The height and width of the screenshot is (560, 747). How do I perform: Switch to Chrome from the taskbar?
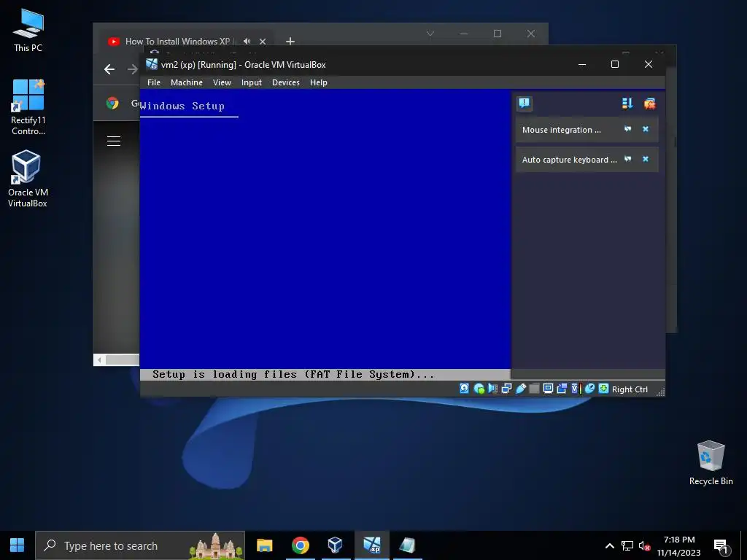tap(300, 545)
